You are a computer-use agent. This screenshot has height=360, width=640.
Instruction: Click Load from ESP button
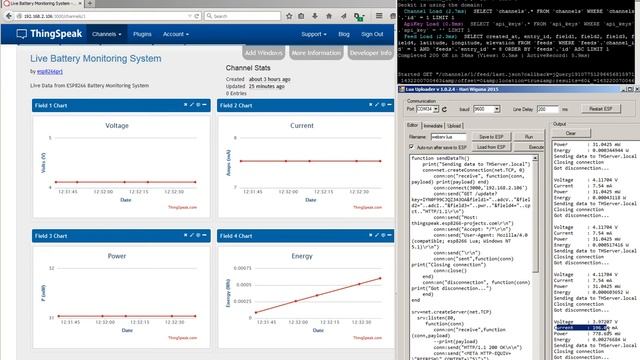491,147
